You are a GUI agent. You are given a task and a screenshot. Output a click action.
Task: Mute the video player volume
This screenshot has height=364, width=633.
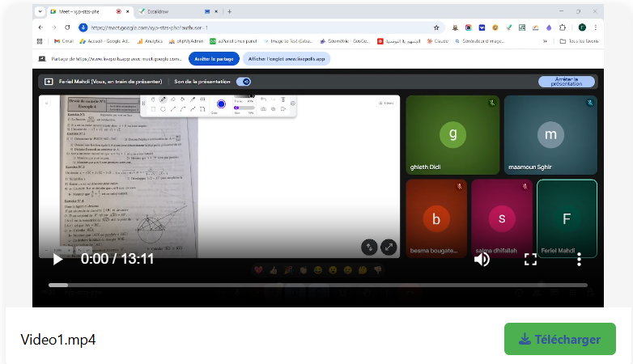[x=482, y=260]
